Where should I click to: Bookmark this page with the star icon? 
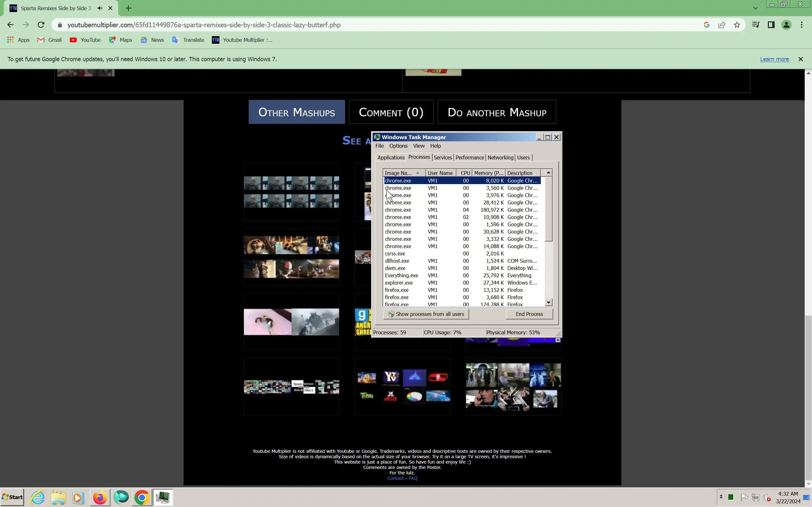[737, 25]
